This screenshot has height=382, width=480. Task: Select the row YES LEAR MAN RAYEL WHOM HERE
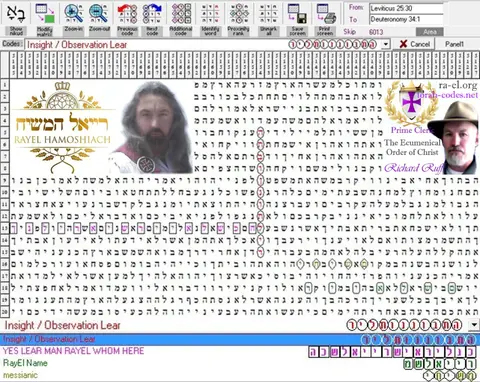pyautogui.click(x=240, y=351)
